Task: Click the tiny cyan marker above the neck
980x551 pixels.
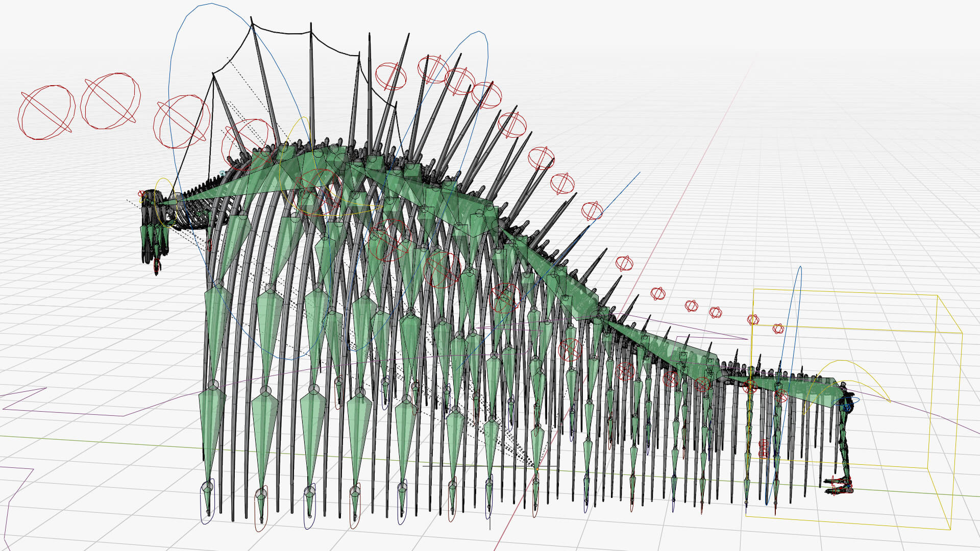Action: (x=222, y=173)
